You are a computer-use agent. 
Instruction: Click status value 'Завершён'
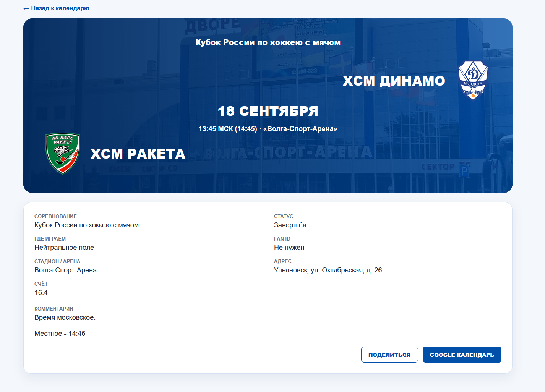(290, 225)
